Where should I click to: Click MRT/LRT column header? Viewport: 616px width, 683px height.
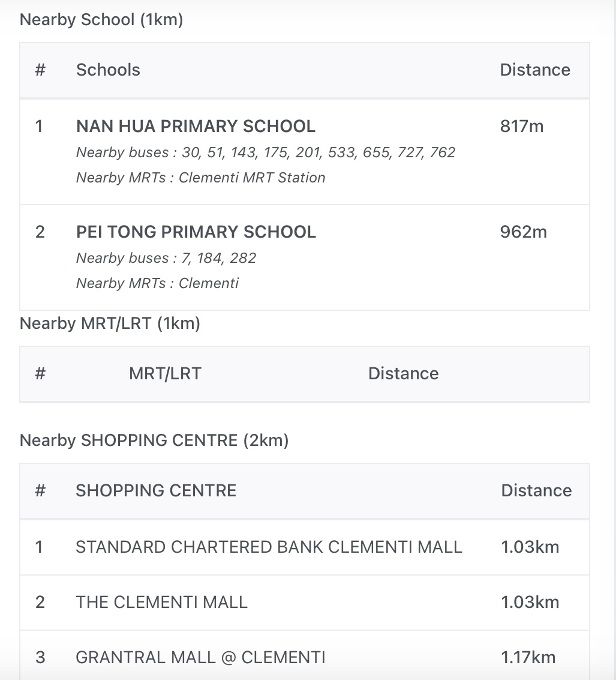click(x=165, y=374)
